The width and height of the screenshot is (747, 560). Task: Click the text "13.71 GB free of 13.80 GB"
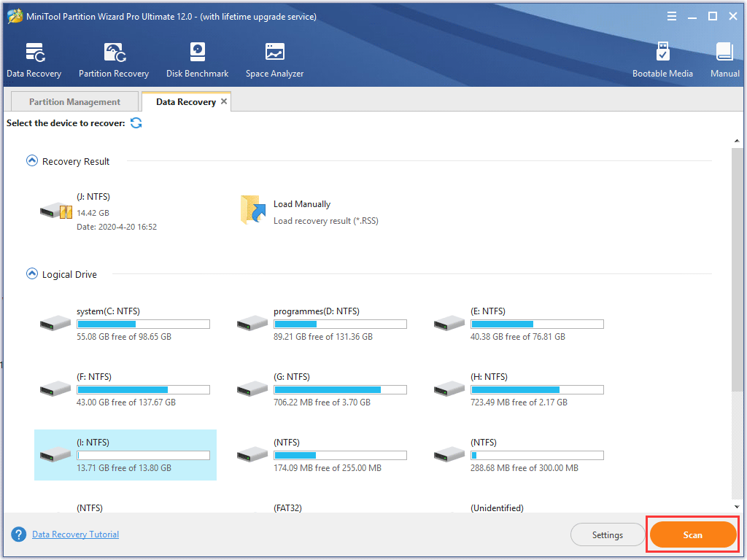tap(124, 468)
